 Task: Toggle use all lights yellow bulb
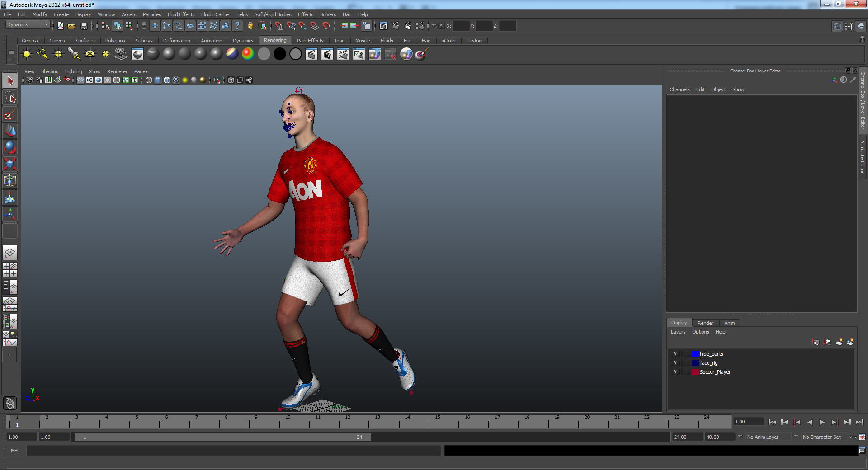[x=185, y=80]
